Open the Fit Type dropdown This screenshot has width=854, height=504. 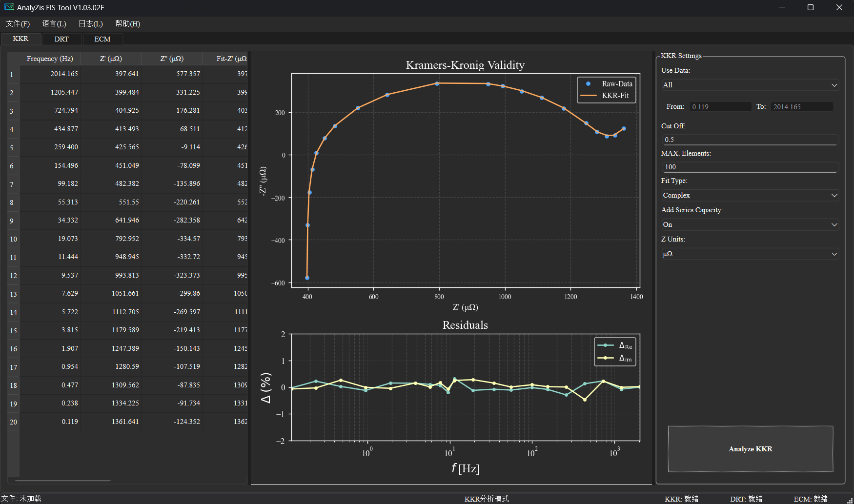[x=750, y=195]
